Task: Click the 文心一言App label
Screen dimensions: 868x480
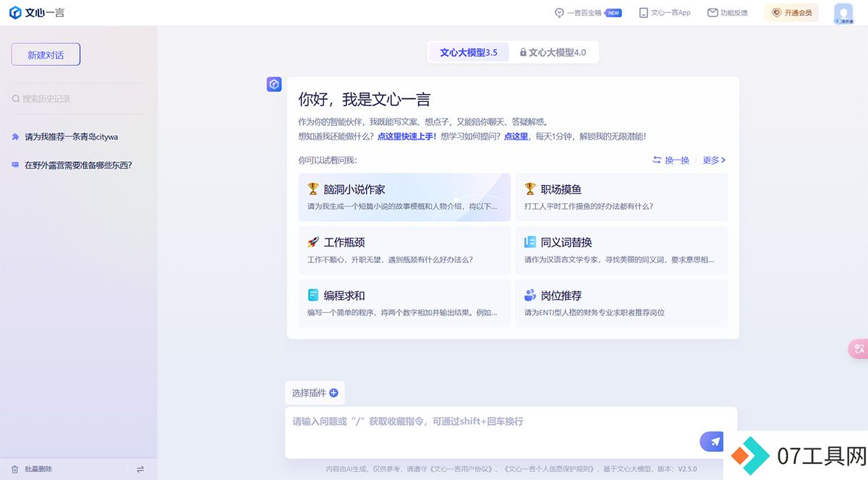Action: [x=671, y=13]
